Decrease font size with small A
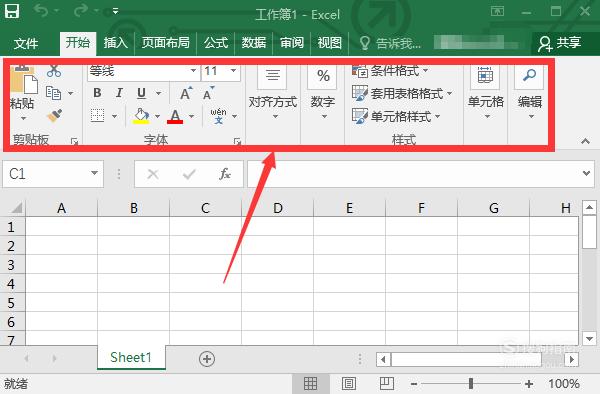Image resolution: width=600 pixels, height=394 pixels. [209, 93]
